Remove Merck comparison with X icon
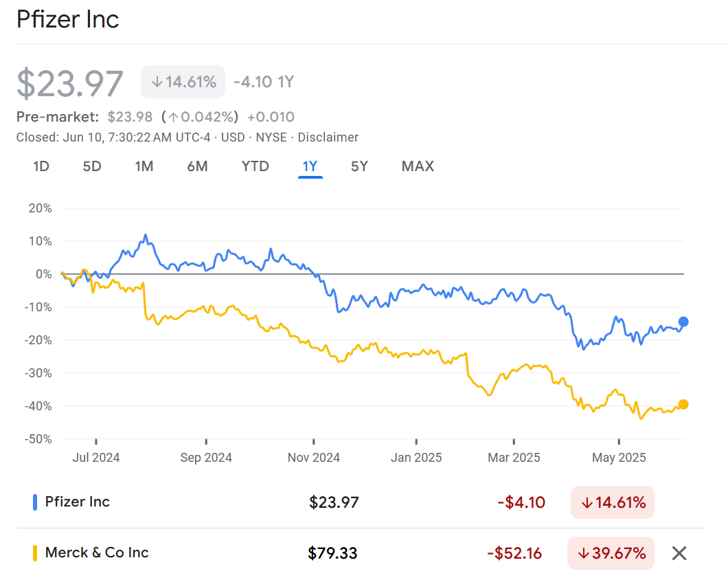The width and height of the screenshot is (728, 580). (679, 553)
